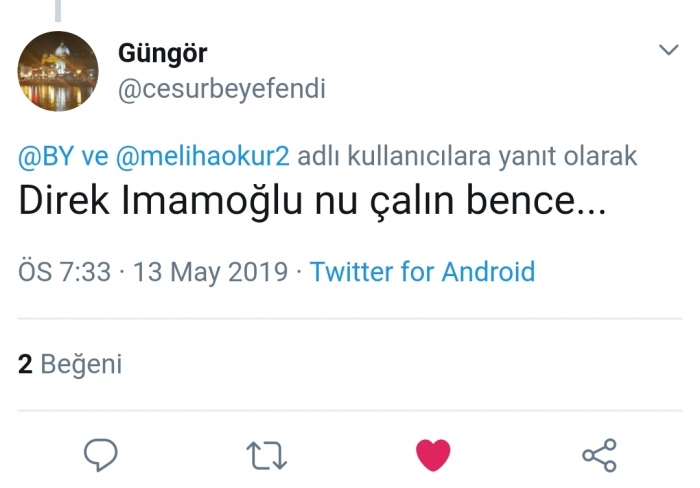The height and width of the screenshot is (488, 700).
Task: Click the ÖS 7:33 timestamp
Action: tap(64, 272)
